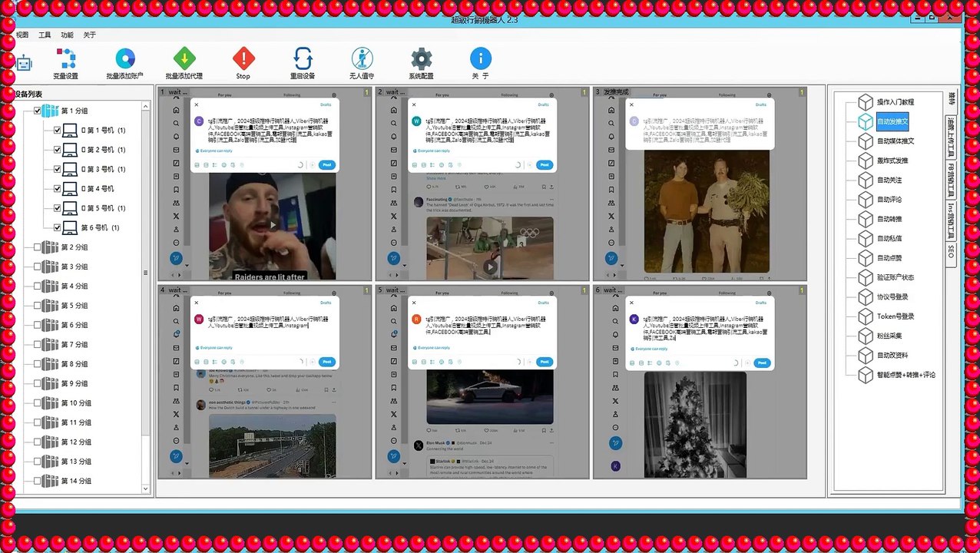Uncheck the 第 5 号机 checkbox
This screenshot has height=553, width=980.
click(x=57, y=208)
